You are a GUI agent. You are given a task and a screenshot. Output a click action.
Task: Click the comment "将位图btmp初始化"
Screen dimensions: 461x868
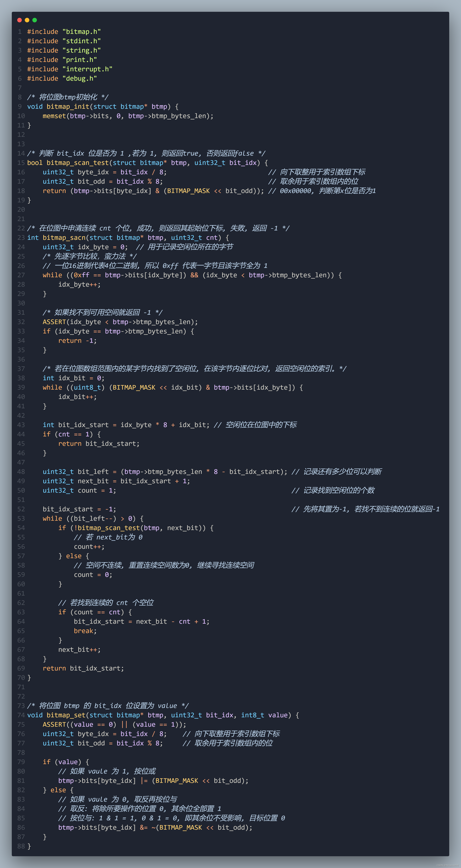point(68,97)
